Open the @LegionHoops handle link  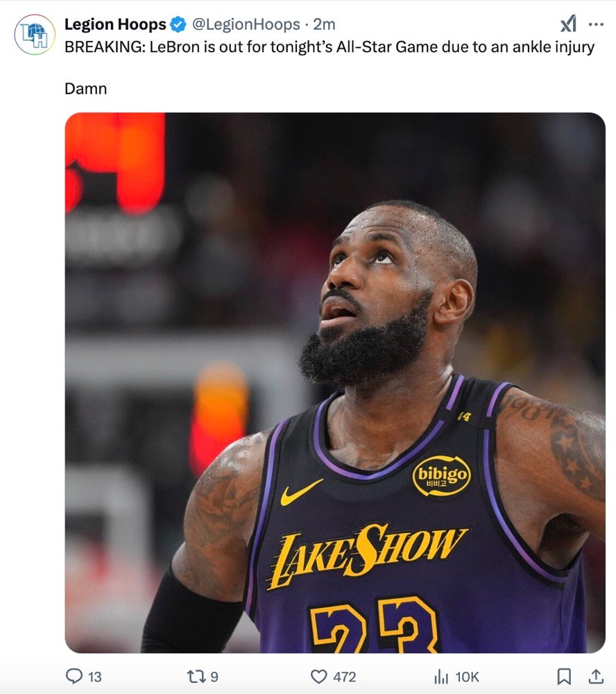tap(246, 25)
